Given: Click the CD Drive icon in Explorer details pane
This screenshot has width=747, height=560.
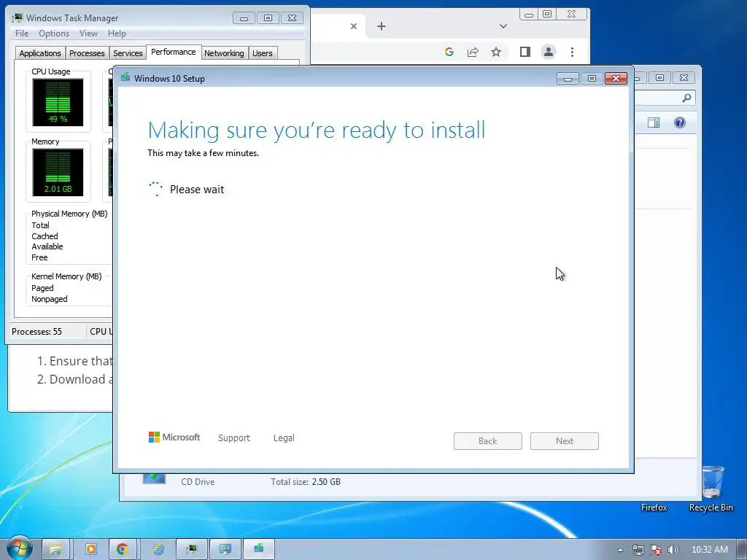Looking at the screenshot, I should pos(154,478).
